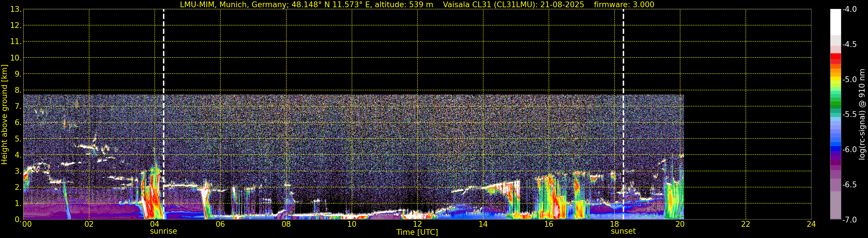868x238 pixels.
Task: Click the '-5.0' colorbar tick label
Action: 849,80
